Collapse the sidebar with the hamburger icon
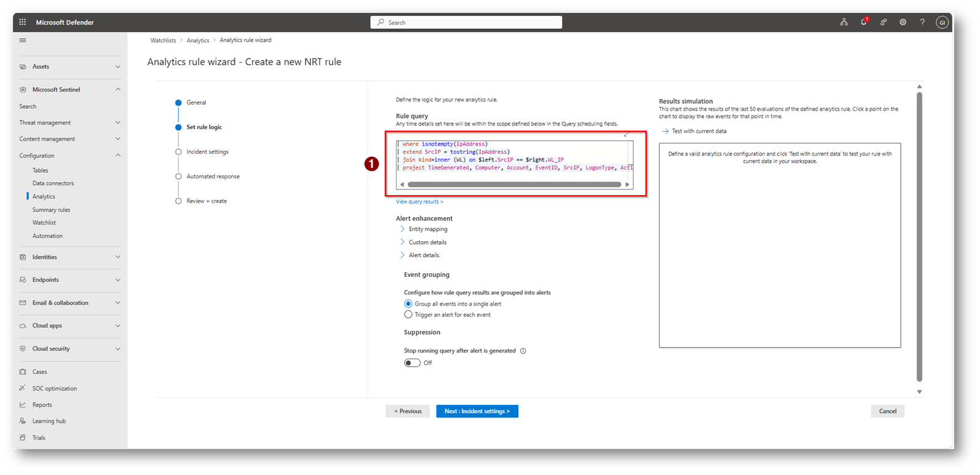The width and height of the screenshot is (980, 475). (23, 41)
